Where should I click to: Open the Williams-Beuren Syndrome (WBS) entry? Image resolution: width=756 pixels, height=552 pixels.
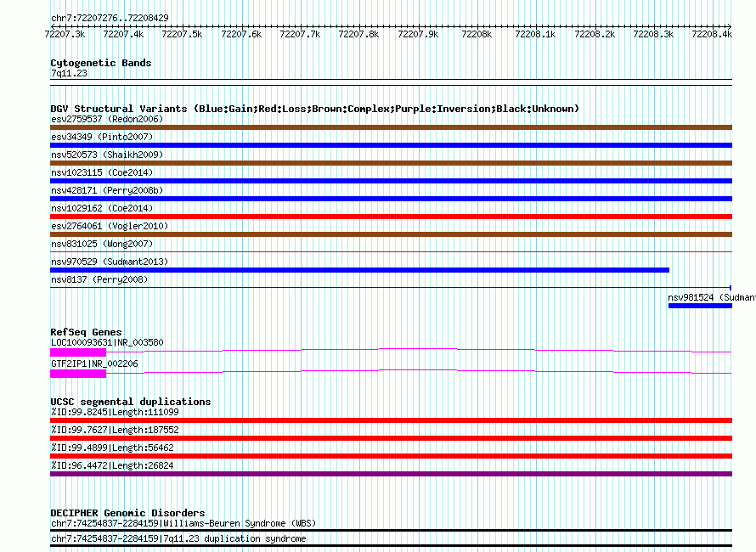click(x=183, y=524)
